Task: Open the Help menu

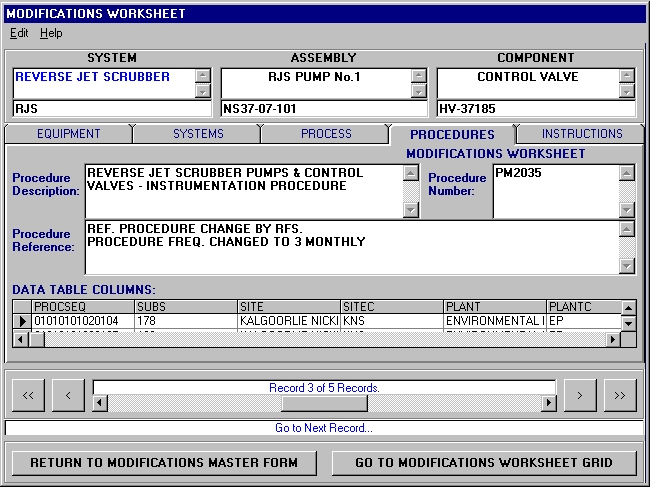Action: coord(51,33)
